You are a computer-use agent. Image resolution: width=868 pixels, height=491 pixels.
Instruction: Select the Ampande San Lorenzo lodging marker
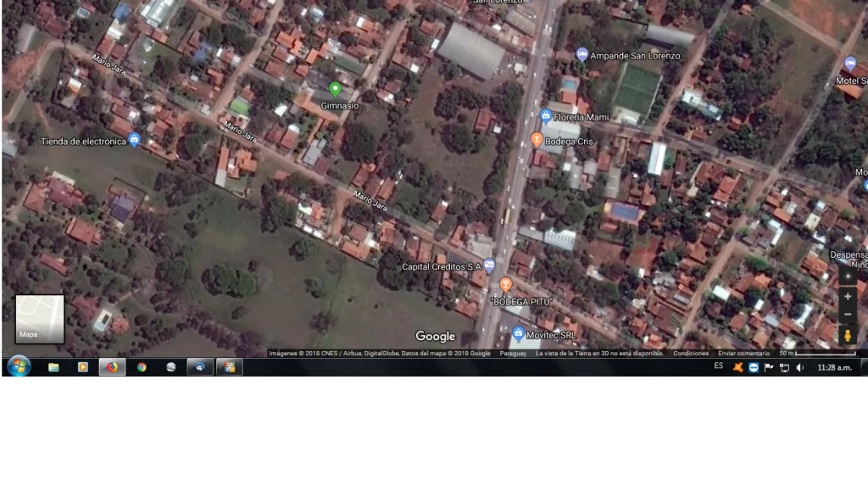click(581, 54)
